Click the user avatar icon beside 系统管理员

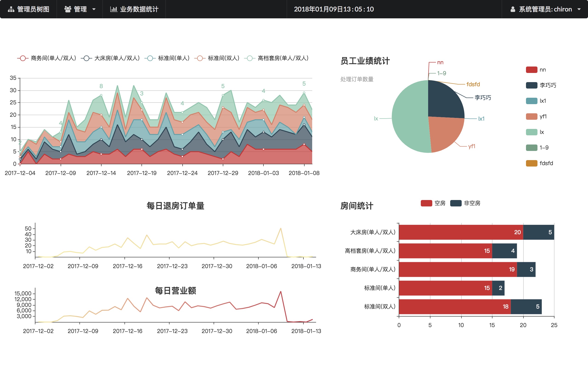click(513, 9)
